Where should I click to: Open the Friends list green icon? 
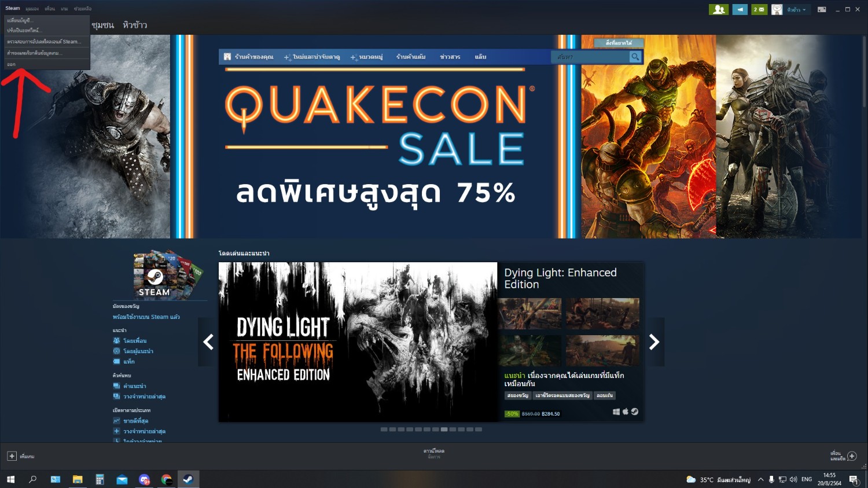(719, 9)
